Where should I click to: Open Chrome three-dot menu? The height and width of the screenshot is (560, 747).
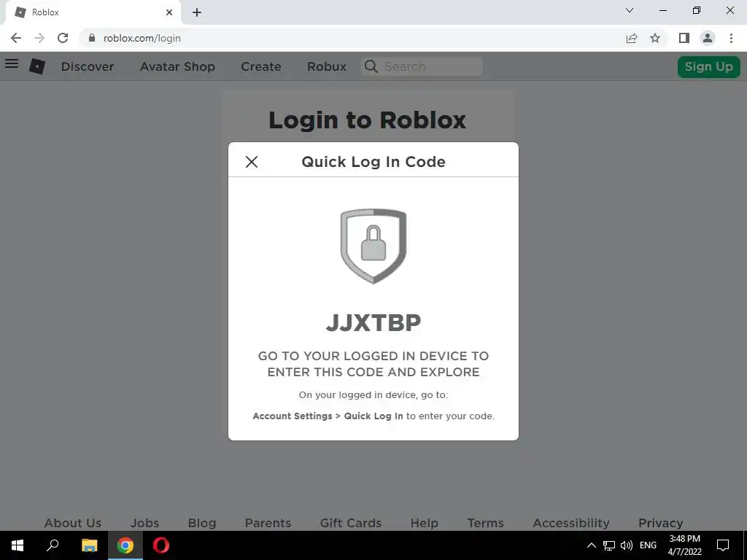pos(731,38)
